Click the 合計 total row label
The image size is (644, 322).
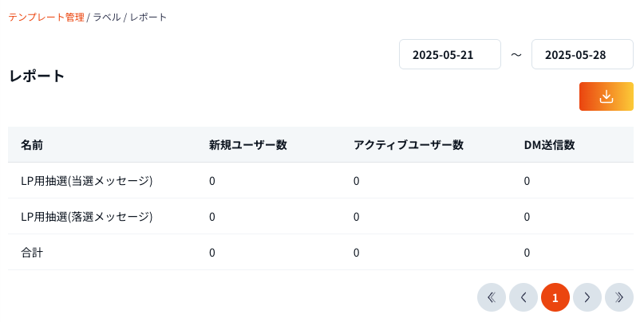pos(32,253)
